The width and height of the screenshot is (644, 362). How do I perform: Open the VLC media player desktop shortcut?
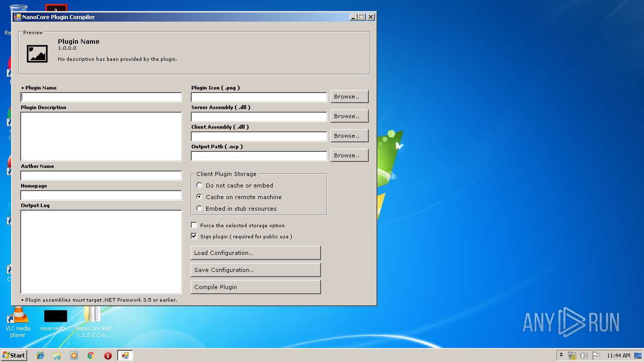(x=18, y=323)
